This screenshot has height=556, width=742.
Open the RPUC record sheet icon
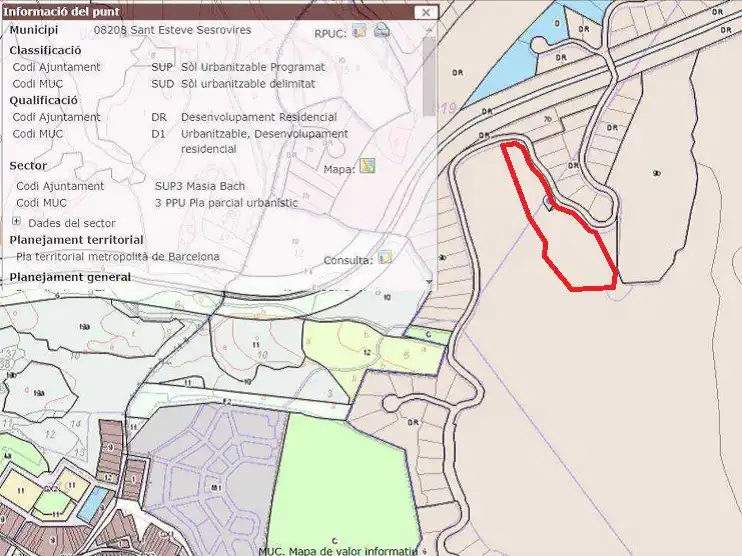click(360, 30)
